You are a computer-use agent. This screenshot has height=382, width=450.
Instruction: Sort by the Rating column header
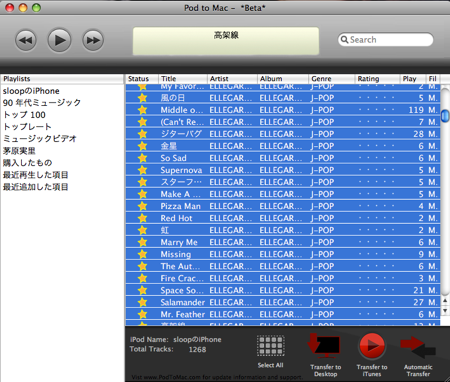click(377, 79)
